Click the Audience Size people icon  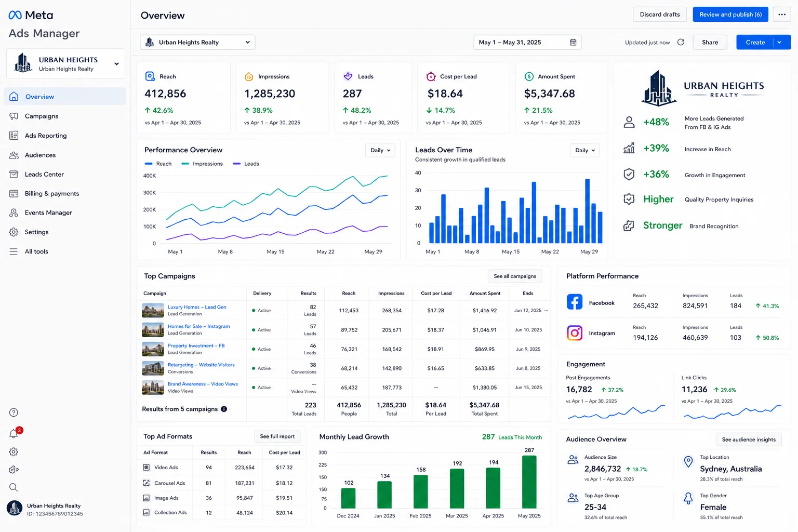(x=573, y=460)
